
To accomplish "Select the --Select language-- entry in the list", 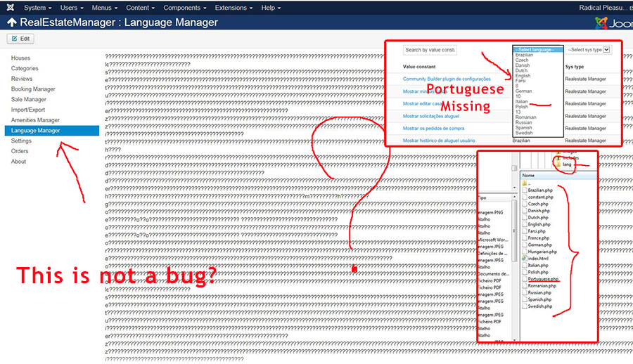I will click(x=538, y=49).
